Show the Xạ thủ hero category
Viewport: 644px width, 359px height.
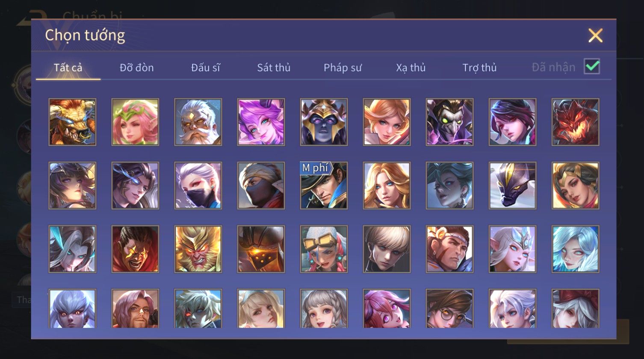pos(411,68)
